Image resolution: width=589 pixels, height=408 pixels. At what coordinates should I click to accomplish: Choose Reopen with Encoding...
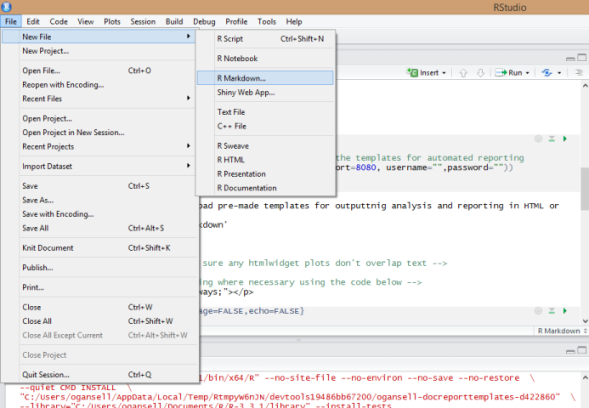(x=98, y=85)
